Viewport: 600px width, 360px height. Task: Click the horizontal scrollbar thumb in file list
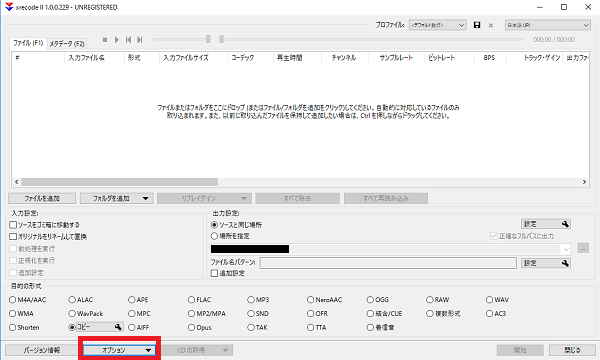pyautogui.click(x=119, y=182)
